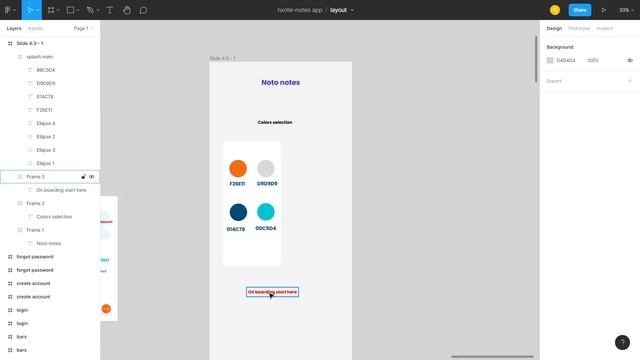Image resolution: width=640 pixels, height=360 pixels.
Task: Select the Comment tool
Action: (x=143, y=10)
